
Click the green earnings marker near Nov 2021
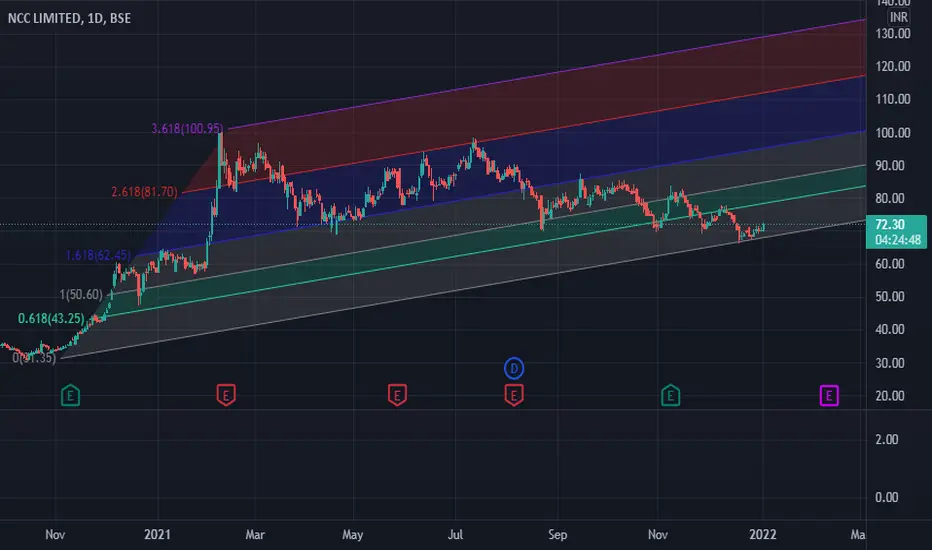pyautogui.click(x=670, y=395)
